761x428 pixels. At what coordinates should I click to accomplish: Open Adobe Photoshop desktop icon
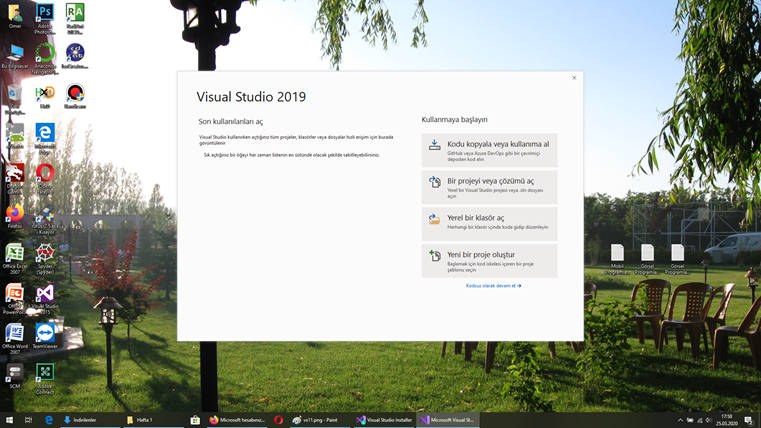(45, 16)
